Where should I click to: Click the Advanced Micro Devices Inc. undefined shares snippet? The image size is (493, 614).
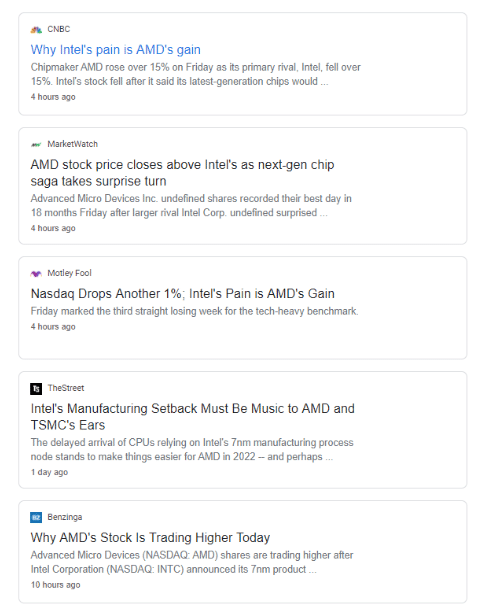(191, 206)
